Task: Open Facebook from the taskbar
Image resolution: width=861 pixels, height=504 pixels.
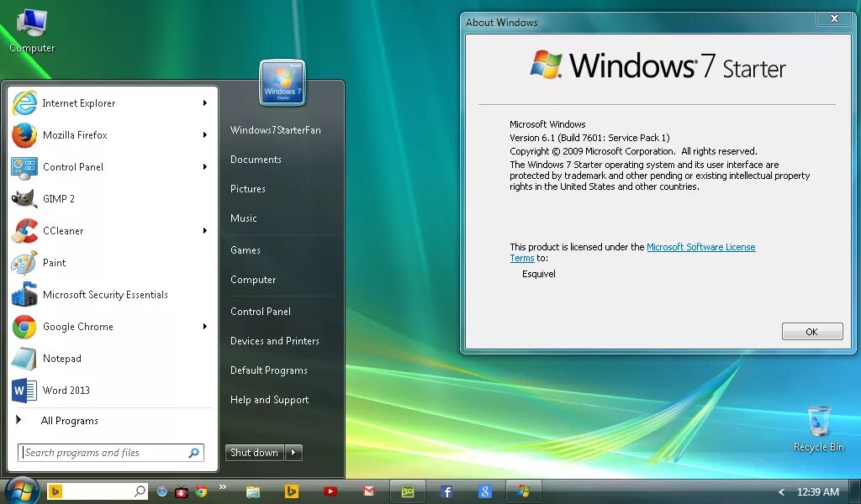Action: tap(446, 492)
